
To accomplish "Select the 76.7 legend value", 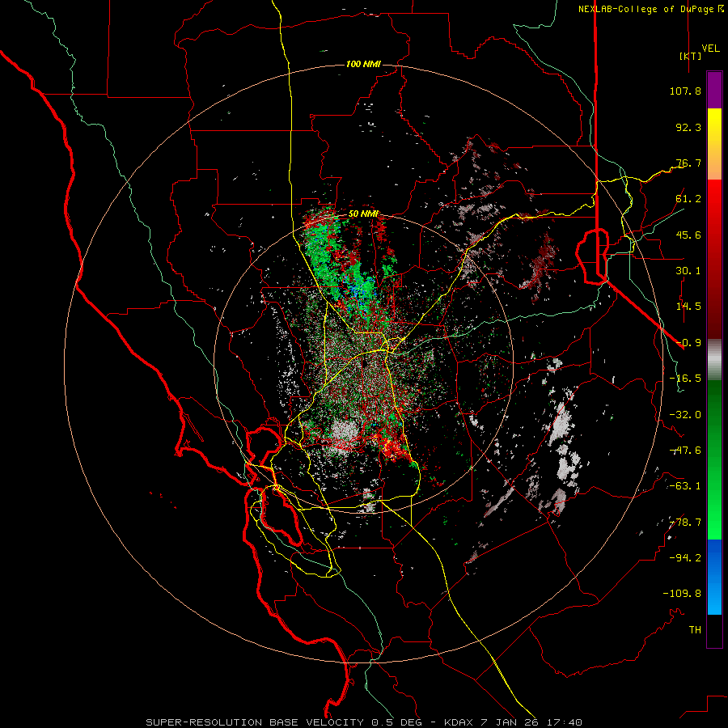I will [688, 163].
